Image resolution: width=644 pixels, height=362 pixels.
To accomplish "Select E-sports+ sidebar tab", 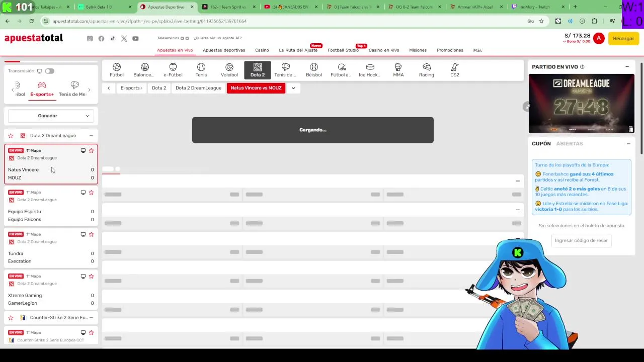I will pos(42,89).
